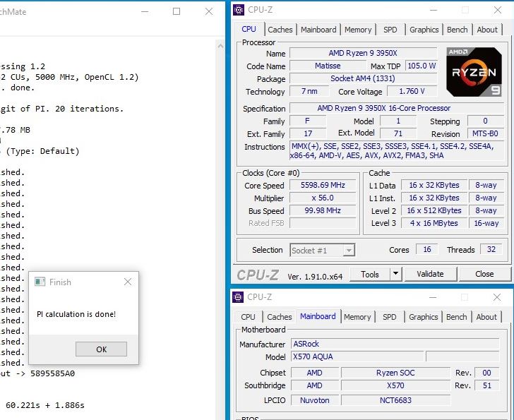Click the Technology value 7 nm
514x420 pixels.
point(309,91)
